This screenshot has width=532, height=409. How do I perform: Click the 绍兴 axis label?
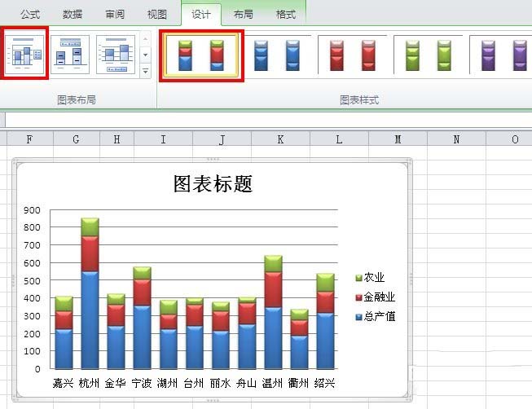[x=325, y=383]
